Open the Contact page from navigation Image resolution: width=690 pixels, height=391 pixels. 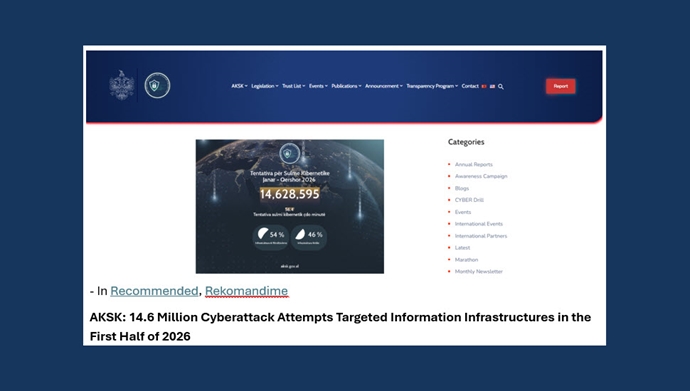click(x=470, y=86)
